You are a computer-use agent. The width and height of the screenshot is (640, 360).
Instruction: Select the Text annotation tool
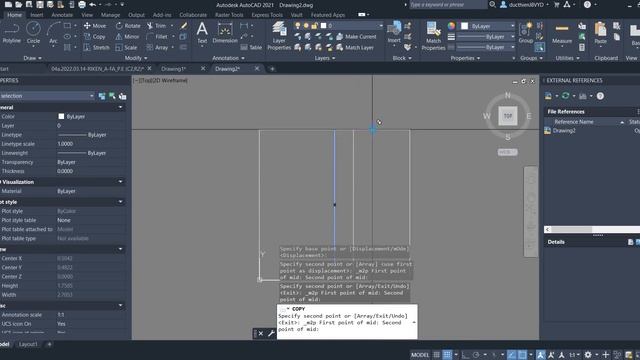202,33
